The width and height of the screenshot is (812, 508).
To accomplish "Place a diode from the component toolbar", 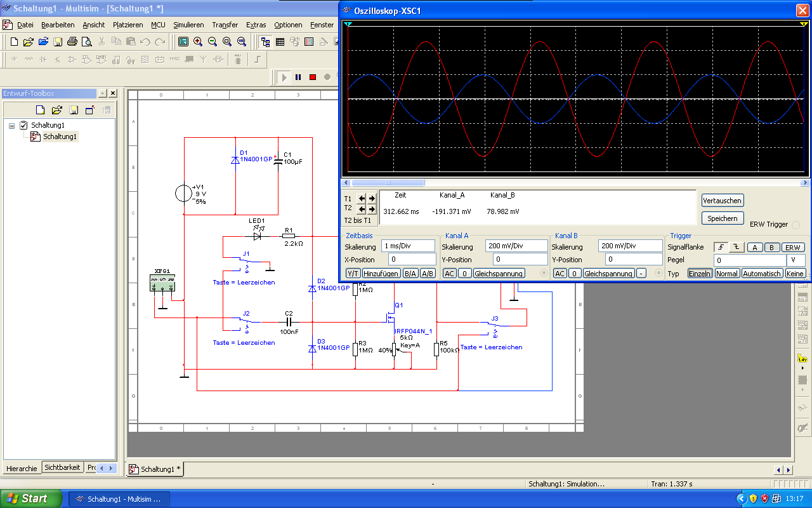I will (43, 60).
